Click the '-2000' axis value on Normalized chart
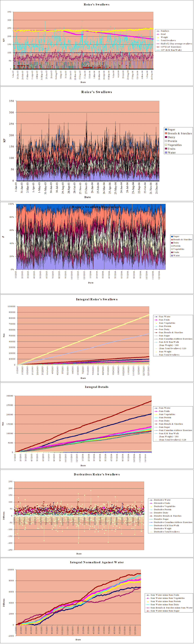The image size is (194, 644). tap(11, 636)
